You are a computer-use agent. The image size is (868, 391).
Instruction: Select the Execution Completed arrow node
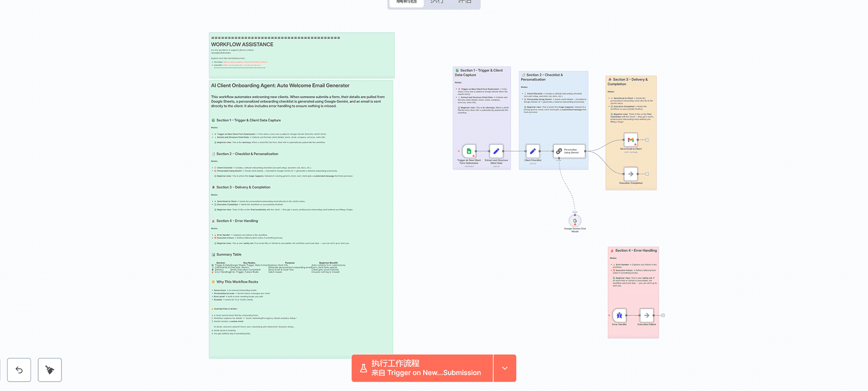(630, 174)
